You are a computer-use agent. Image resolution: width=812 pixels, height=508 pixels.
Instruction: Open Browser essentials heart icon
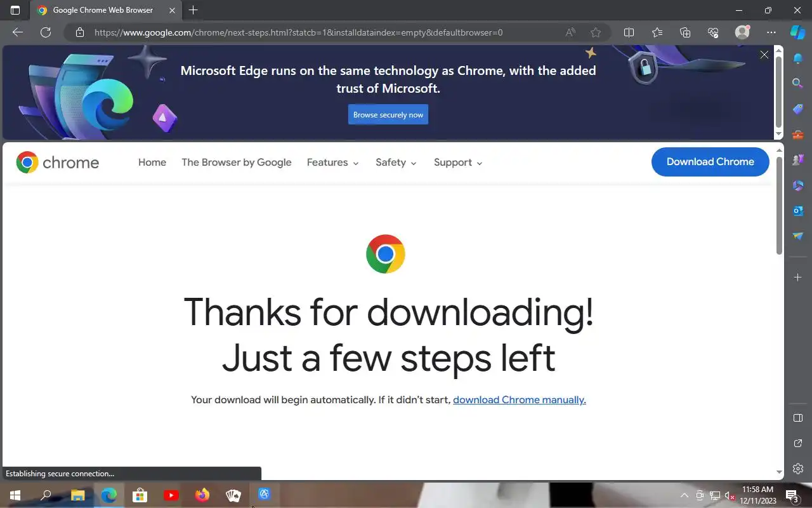[712, 32]
